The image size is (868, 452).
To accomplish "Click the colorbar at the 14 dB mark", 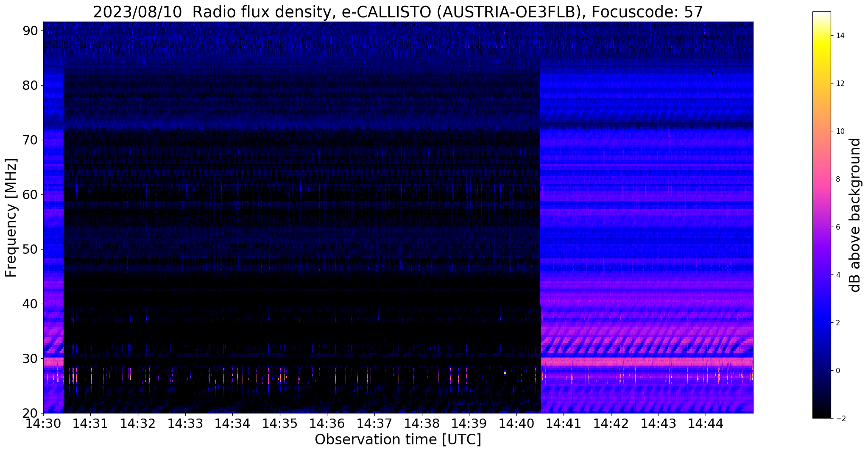I will tap(821, 36).
